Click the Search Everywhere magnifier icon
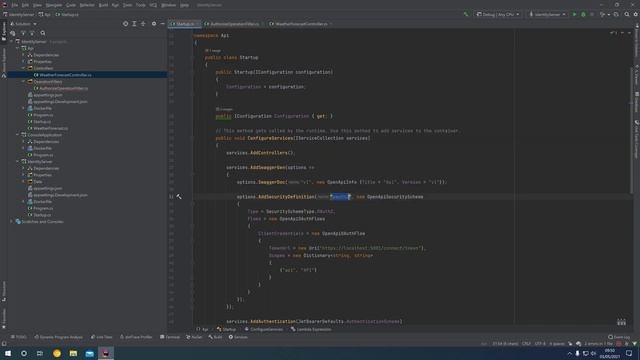The image size is (640, 360). (x=627, y=14)
